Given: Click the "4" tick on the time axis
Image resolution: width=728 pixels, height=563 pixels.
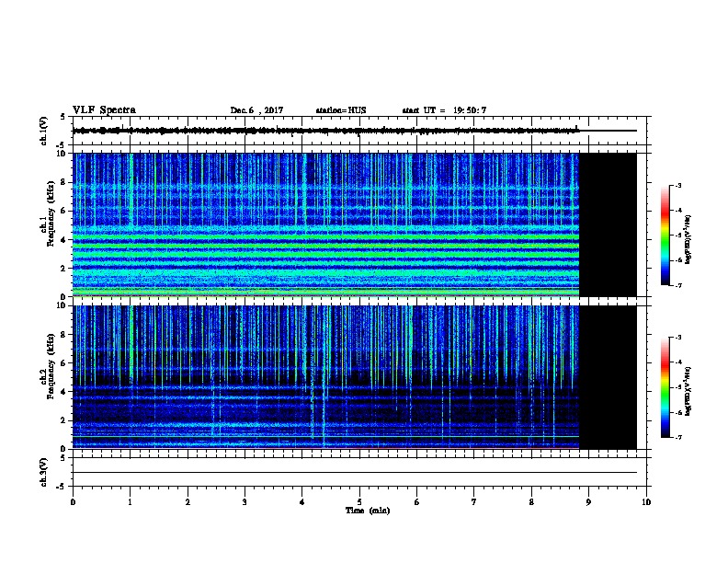Looking at the screenshot, I should [x=301, y=502].
